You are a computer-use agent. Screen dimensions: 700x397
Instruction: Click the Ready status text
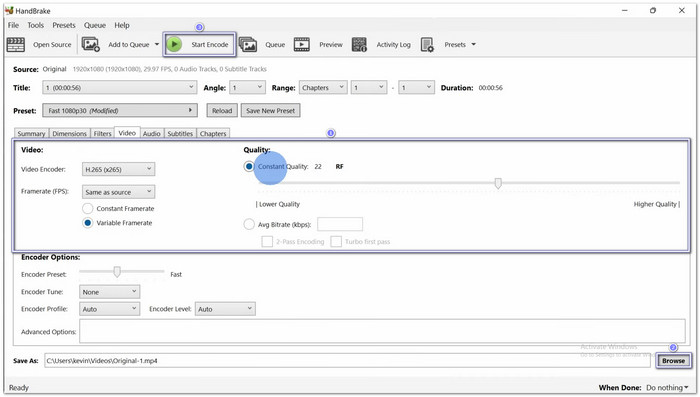(x=19, y=388)
